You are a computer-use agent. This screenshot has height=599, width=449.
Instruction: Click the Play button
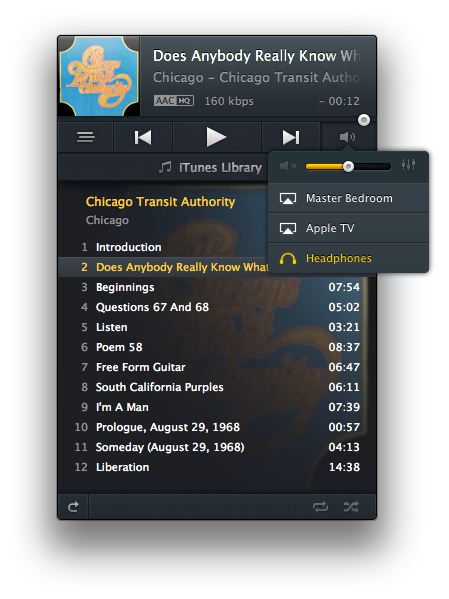tap(216, 137)
